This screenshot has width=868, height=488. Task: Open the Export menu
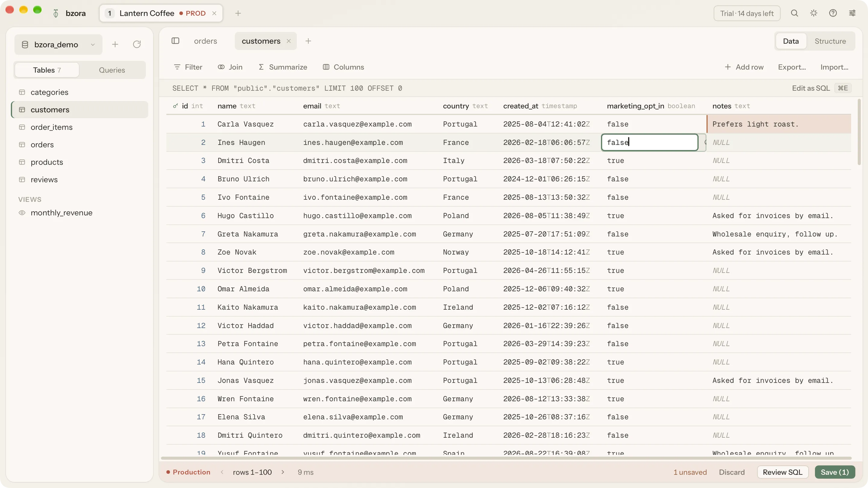pos(791,67)
